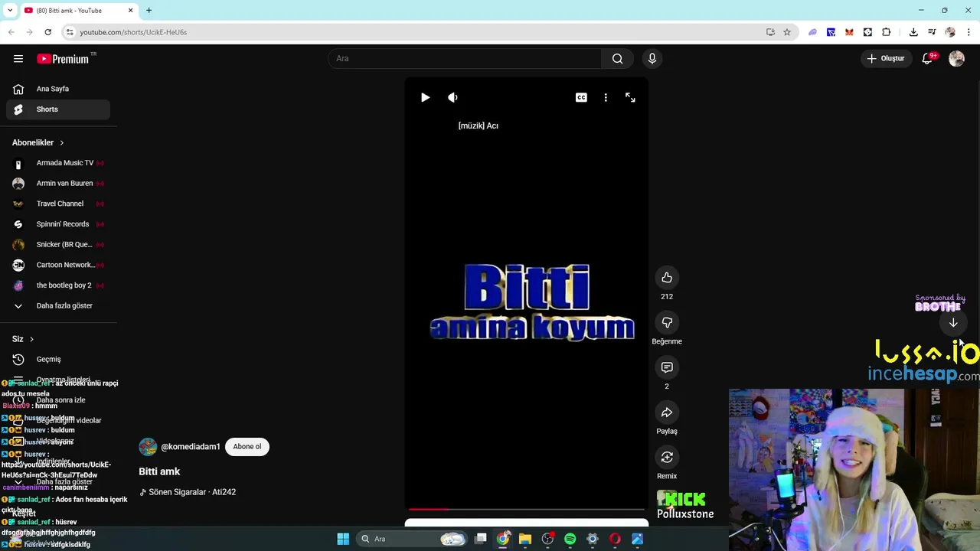The height and width of the screenshot is (551, 980).
Task: Open comments showing 2 comments
Action: tap(667, 367)
